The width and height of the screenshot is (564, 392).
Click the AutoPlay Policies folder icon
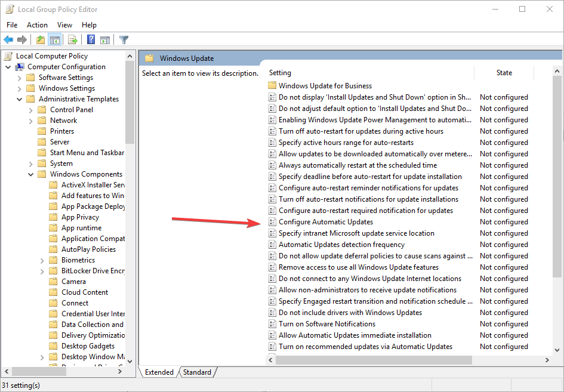point(53,249)
